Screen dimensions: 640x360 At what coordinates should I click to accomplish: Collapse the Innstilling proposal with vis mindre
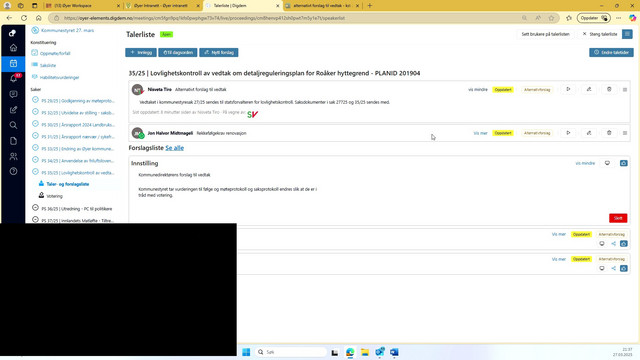[585, 163]
